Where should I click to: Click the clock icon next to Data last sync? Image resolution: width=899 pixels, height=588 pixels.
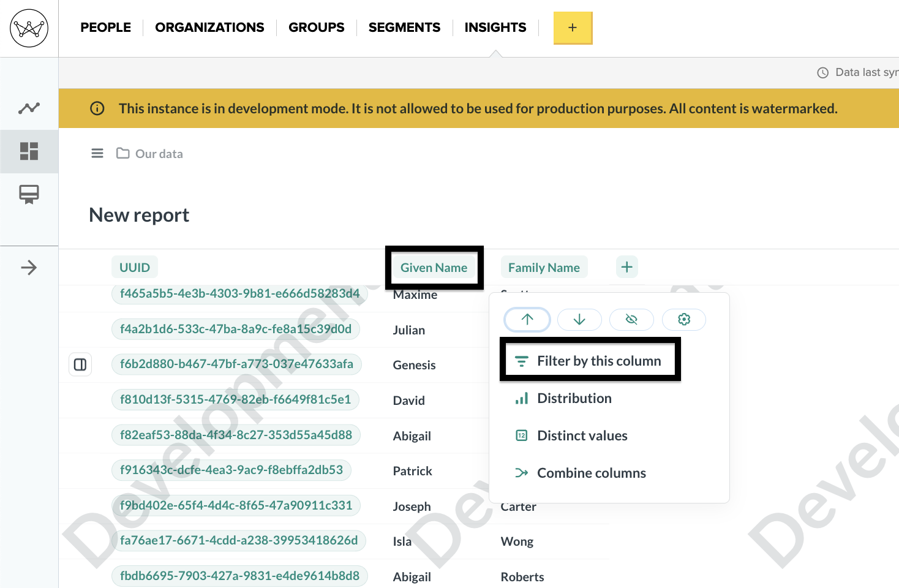click(823, 73)
